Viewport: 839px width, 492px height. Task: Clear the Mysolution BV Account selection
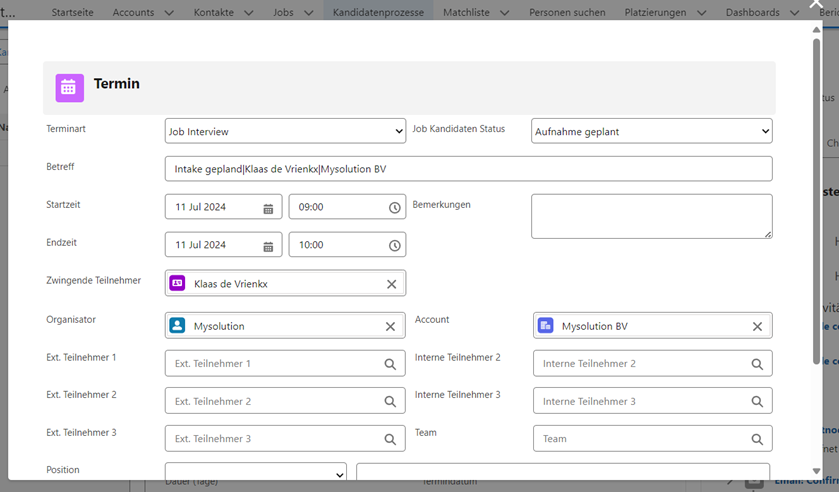757,326
